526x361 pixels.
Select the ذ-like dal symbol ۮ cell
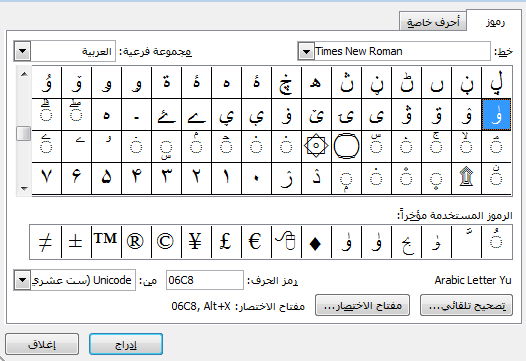pyautogui.click(x=316, y=178)
